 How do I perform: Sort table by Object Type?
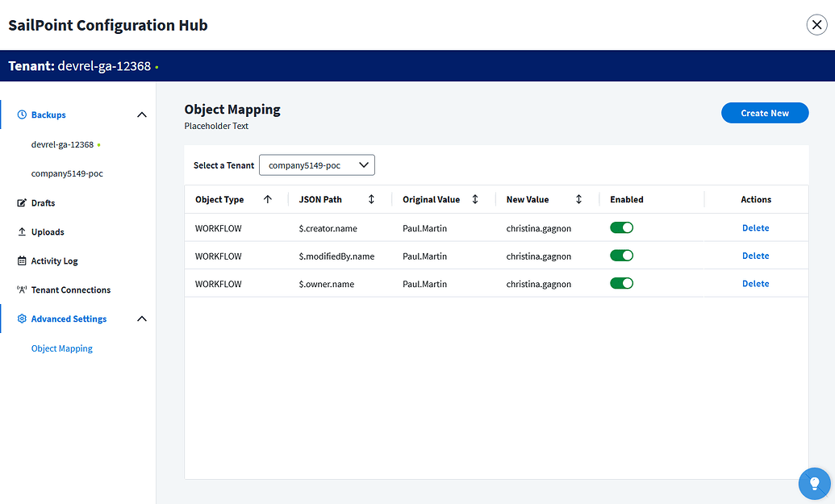tap(267, 198)
